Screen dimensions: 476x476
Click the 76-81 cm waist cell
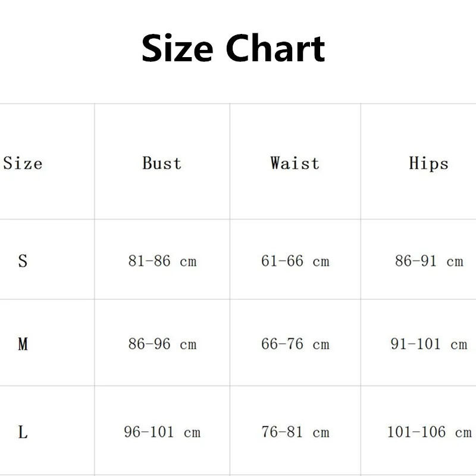[x=295, y=432]
